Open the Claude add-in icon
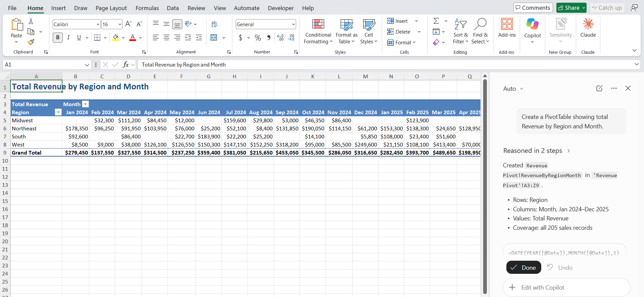 click(588, 28)
